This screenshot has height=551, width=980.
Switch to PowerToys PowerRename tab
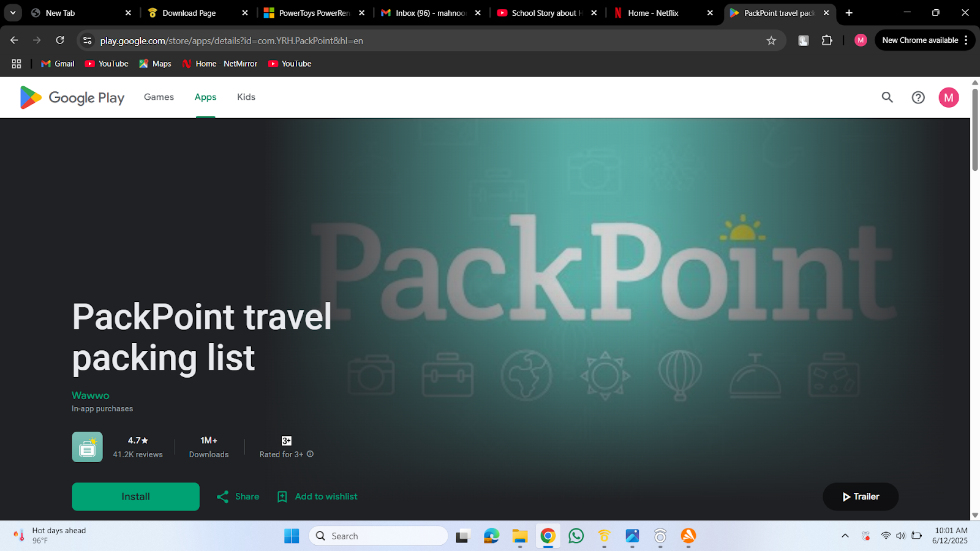[314, 13]
